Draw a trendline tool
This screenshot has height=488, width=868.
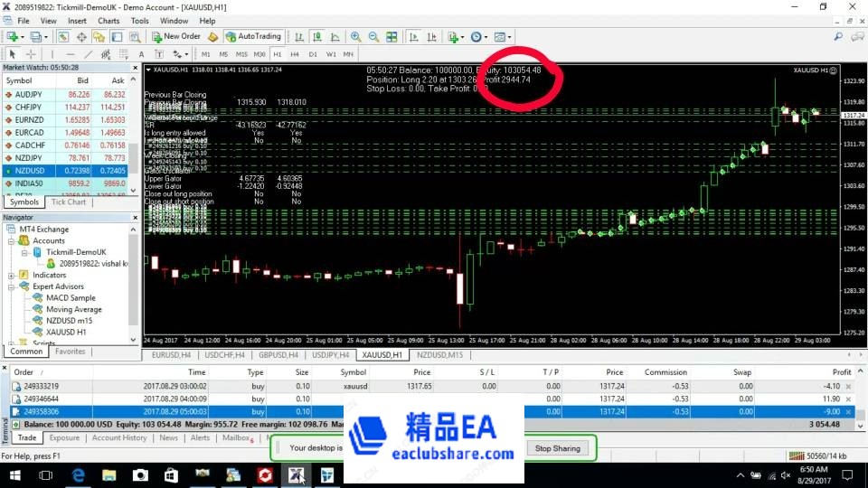click(x=88, y=54)
